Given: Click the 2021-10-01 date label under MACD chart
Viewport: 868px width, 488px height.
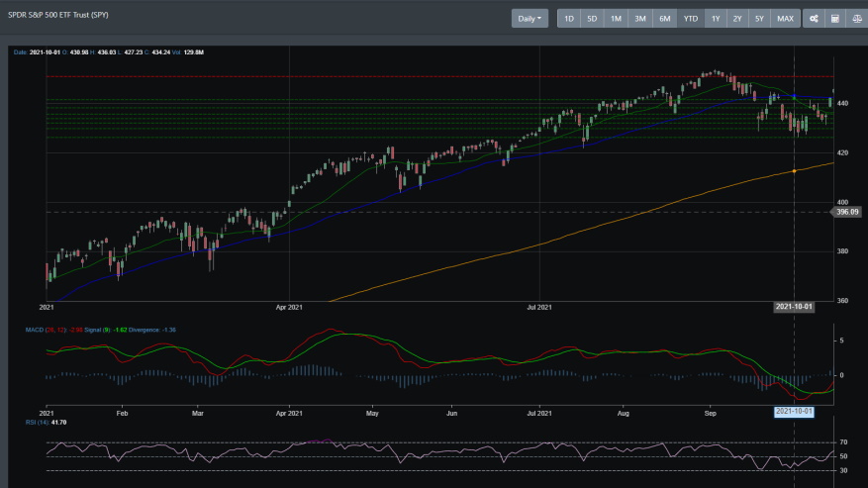Looking at the screenshot, I should pos(794,411).
